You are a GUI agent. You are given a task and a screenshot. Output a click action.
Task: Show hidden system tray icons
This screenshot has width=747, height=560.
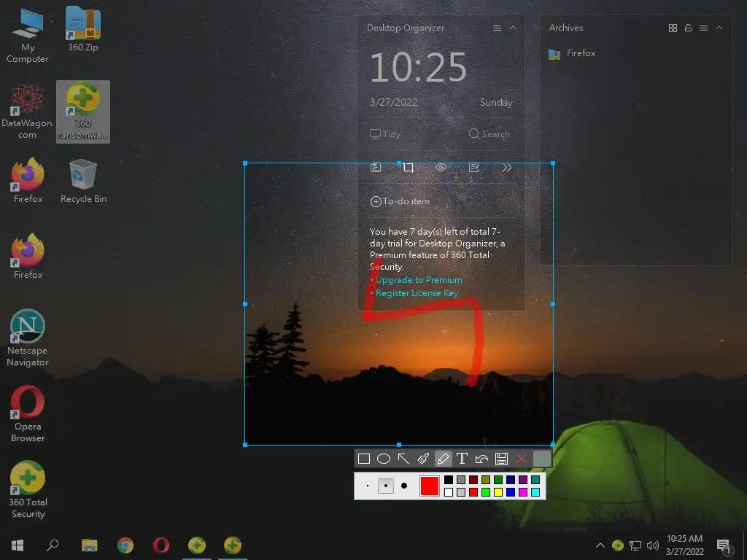coord(600,545)
